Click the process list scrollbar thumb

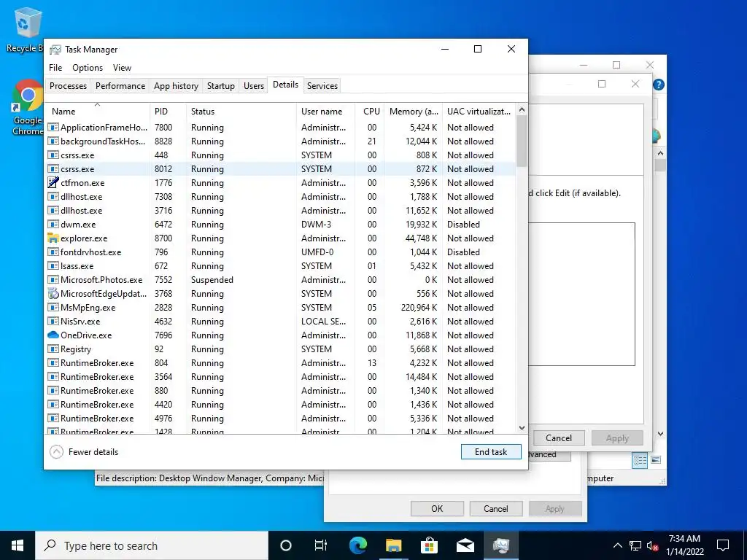[522, 141]
